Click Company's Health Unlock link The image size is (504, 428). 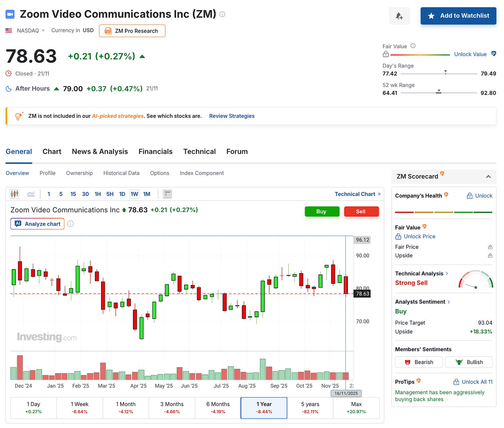[480, 196]
